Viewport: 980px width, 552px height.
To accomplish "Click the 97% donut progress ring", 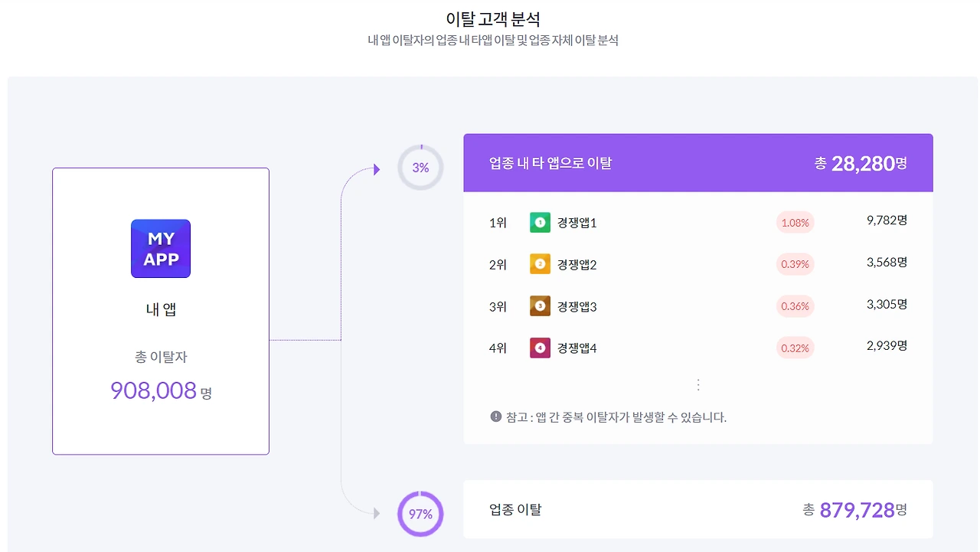I will point(420,514).
